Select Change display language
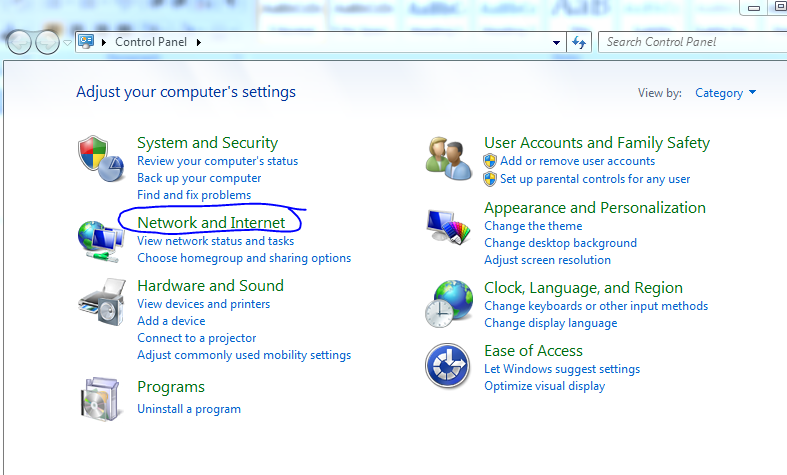This screenshot has width=787, height=475. click(x=551, y=323)
